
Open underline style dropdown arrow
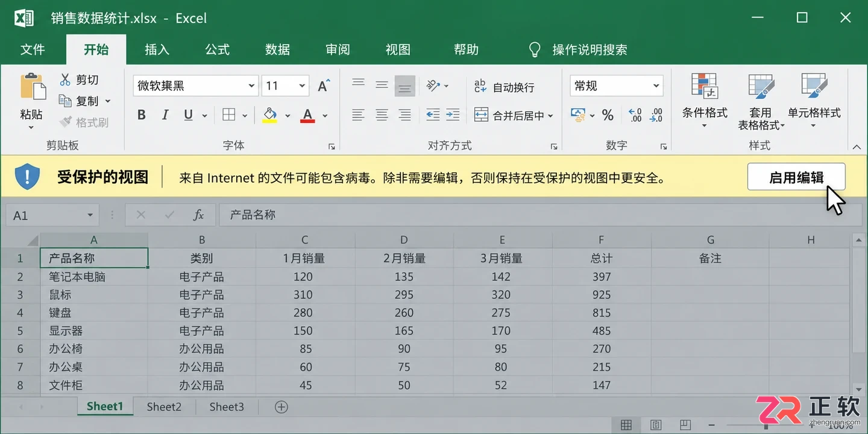[x=205, y=116]
